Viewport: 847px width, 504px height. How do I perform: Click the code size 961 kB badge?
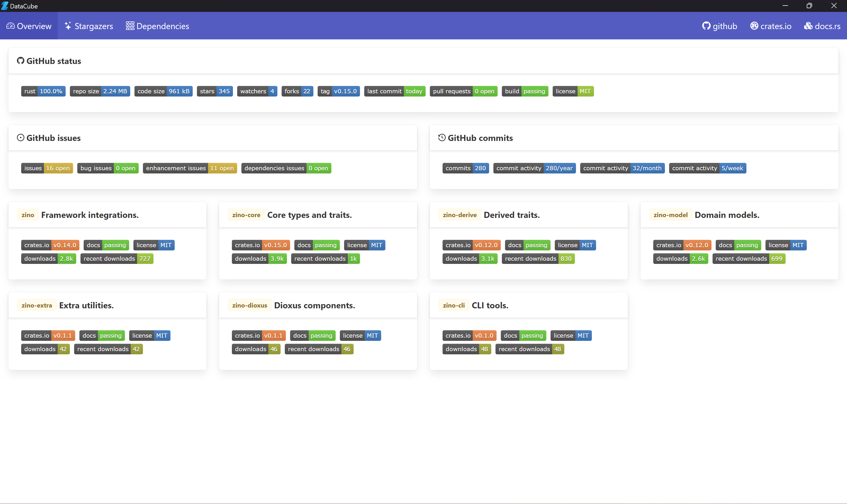tap(164, 91)
